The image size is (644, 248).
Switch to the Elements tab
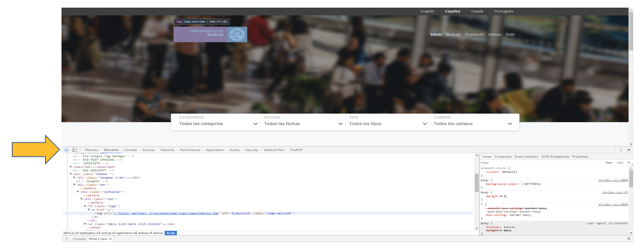point(111,150)
